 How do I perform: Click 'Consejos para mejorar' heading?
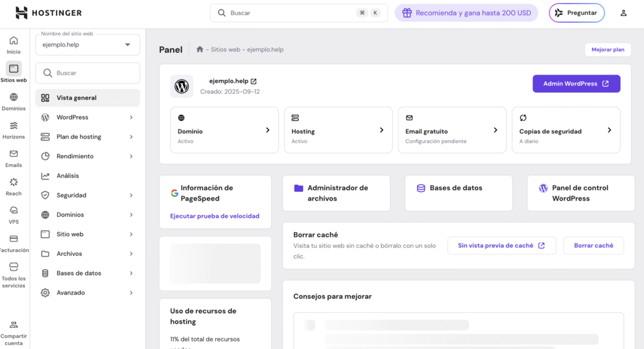click(332, 296)
